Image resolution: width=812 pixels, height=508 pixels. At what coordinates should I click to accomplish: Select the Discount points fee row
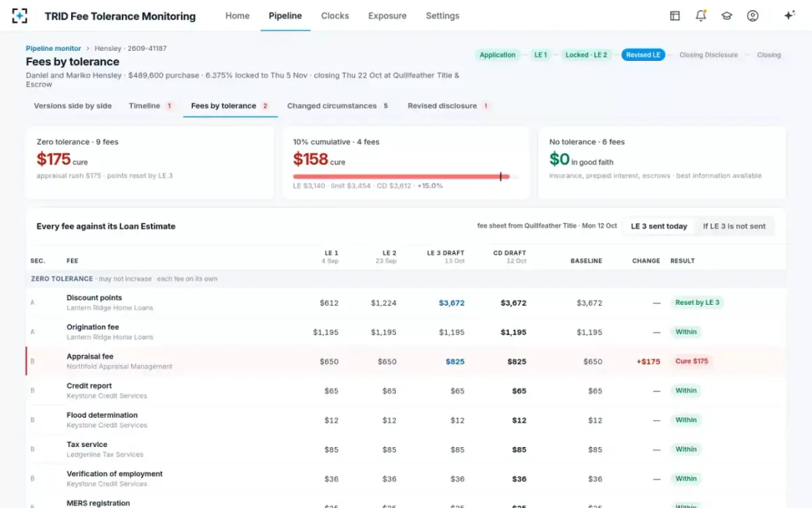coord(406,303)
